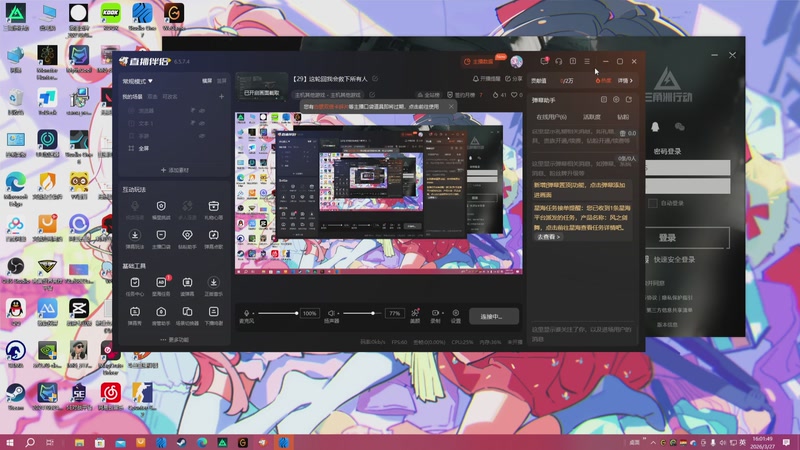Select 密码登录 tab in 三角洲行动 window
Screen dimensions: 800x450
pyautogui.click(x=667, y=151)
